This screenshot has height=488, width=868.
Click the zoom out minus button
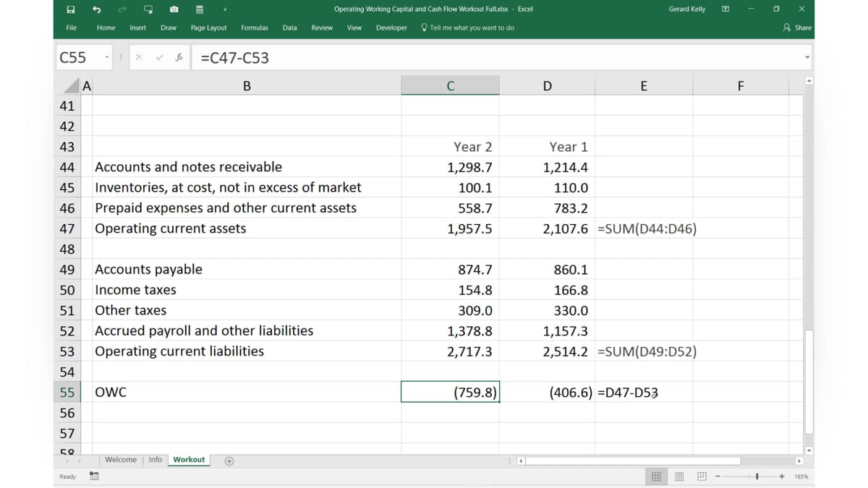coord(719,476)
